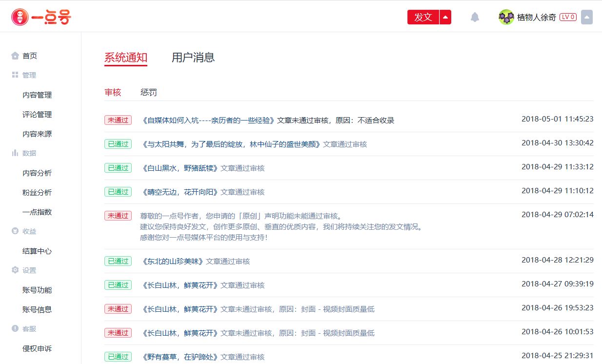602x364 pixels.
Task: Select the 系统通知 tab
Action: point(125,57)
